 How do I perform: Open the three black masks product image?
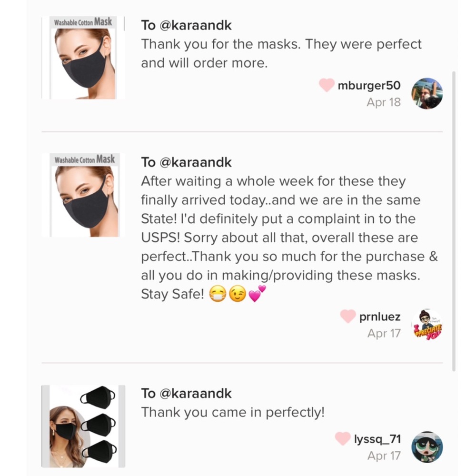(83, 426)
